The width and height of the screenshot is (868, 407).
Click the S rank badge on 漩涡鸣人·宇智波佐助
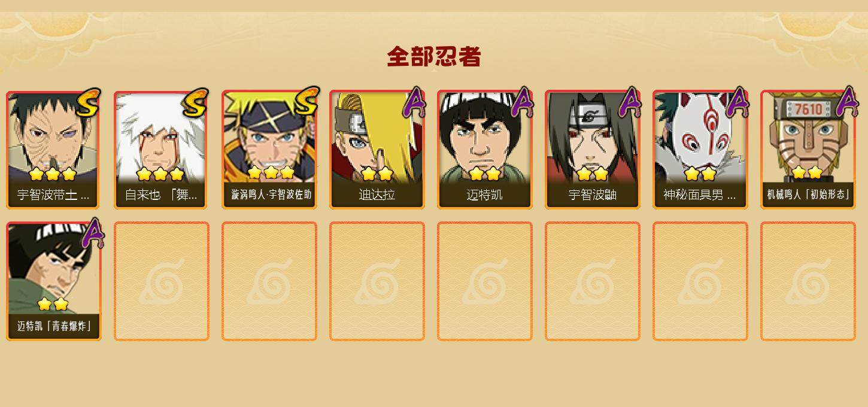point(306,102)
